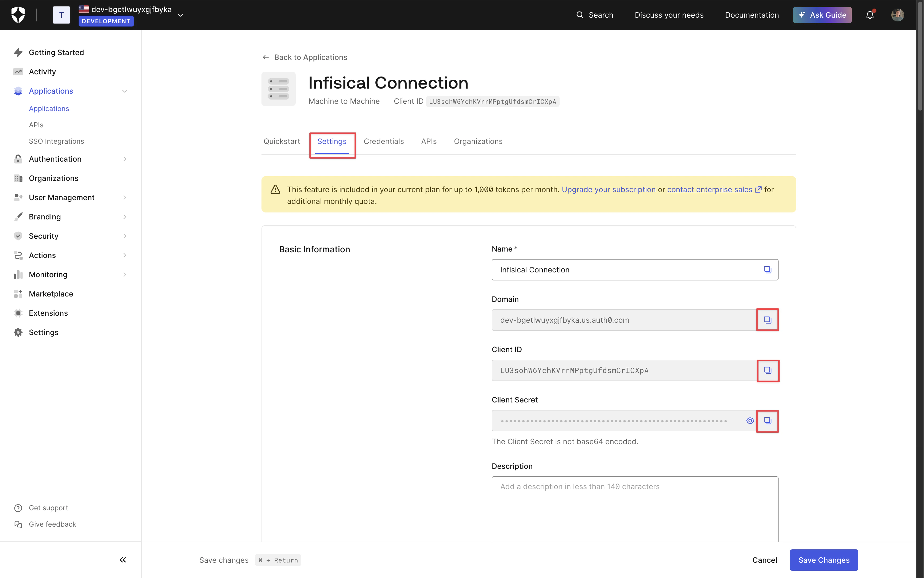Click the Get support question mark icon

pyautogui.click(x=18, y=508)
